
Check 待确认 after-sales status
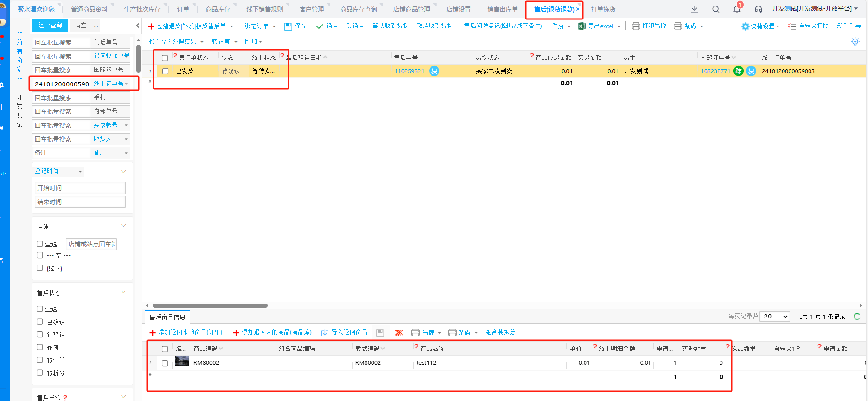coord(40,334)
